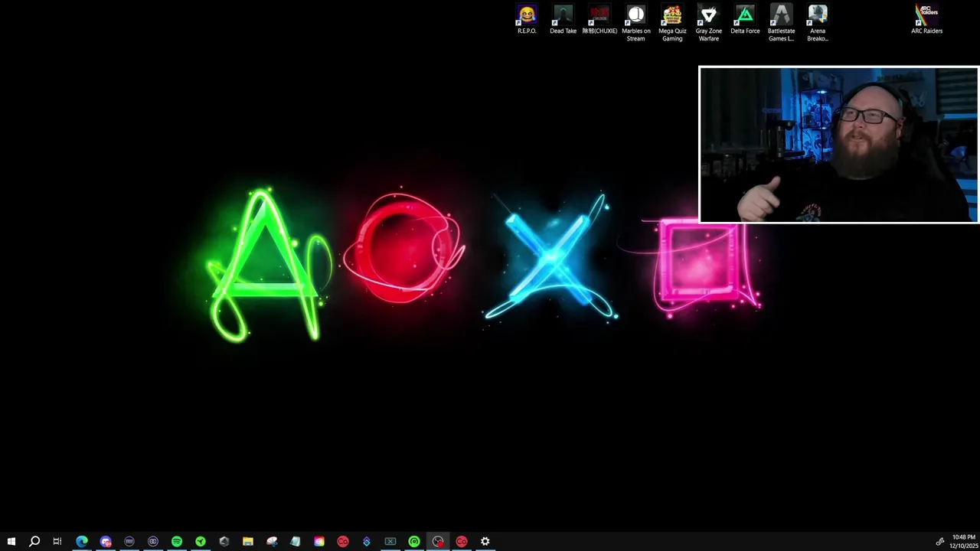This screenshot has height=551, width=980.
Task: Select the Mega Quiz Gaming shortcut
Action: tap(672, 23)
